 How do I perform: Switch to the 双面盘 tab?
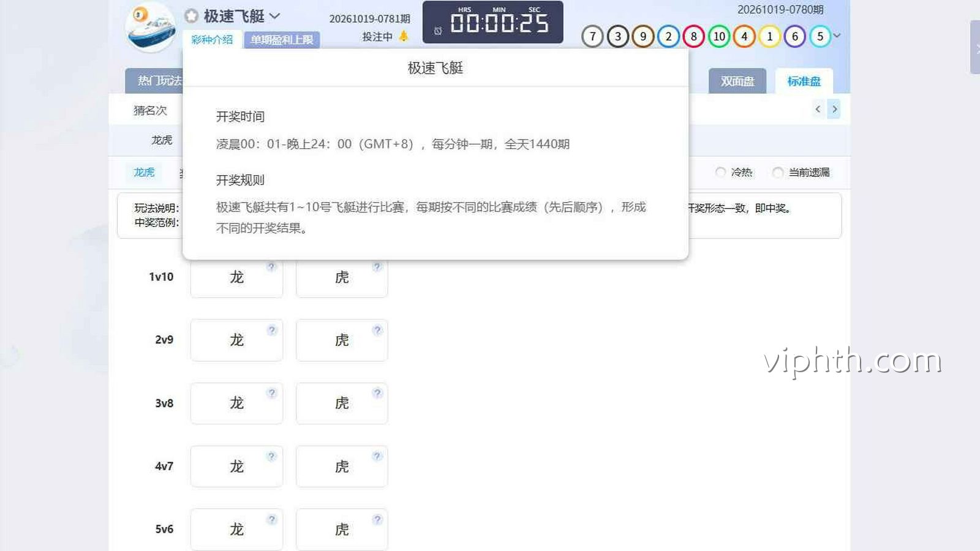pyautogui.click(x=737, y=81)
